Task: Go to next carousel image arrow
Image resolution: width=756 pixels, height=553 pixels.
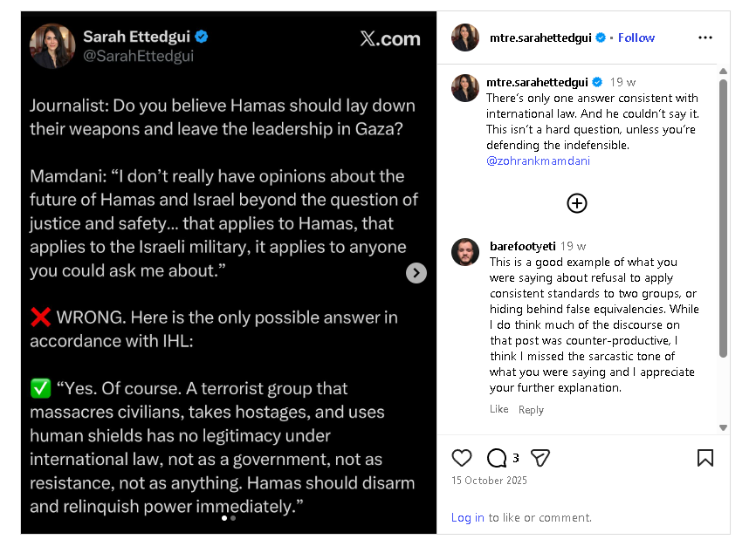Action: [416, 273]
